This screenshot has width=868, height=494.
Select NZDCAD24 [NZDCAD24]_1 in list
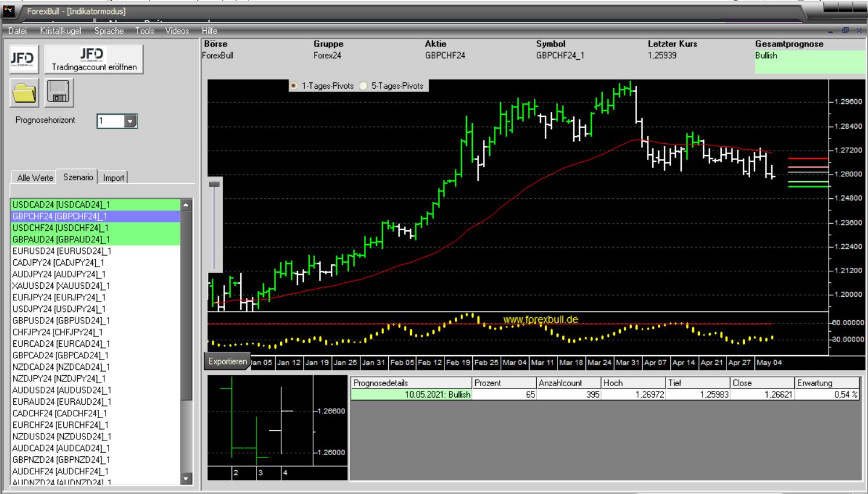(x=96, y=367)
